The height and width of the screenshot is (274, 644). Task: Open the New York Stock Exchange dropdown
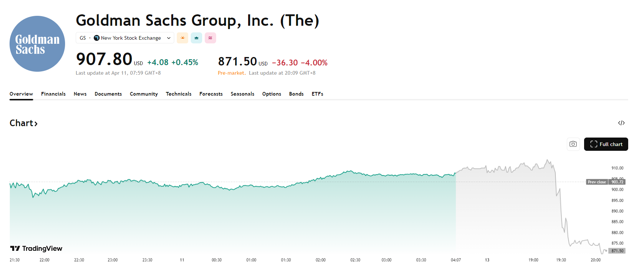pos(168,38)
